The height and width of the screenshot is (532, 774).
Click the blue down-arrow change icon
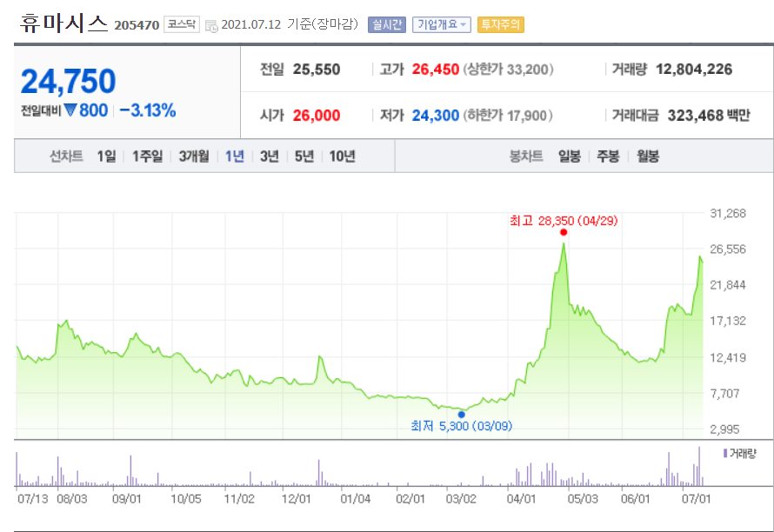[70, 110]
